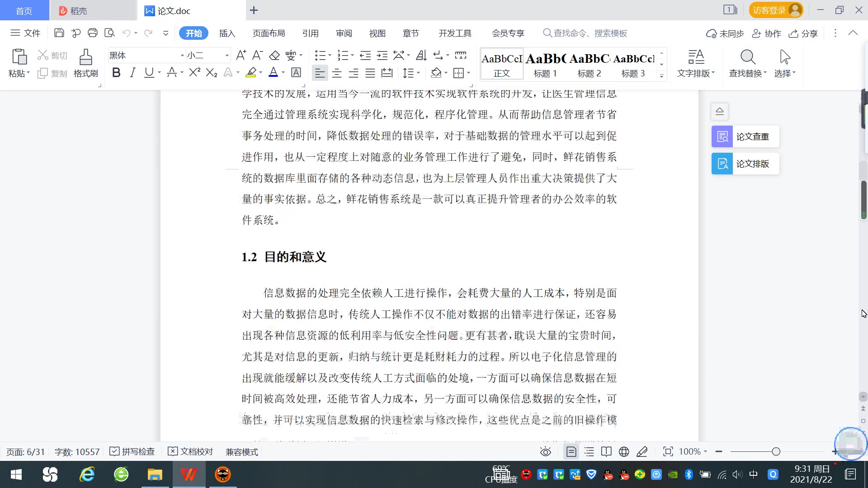This screenshot has width=868, height=488.
Task: Apply subscript X₂ formatting
Action: (212, 72)
